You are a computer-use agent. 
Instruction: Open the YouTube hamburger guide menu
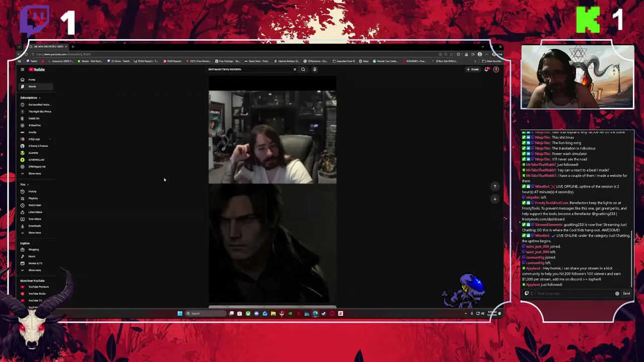tap(22, 69)
